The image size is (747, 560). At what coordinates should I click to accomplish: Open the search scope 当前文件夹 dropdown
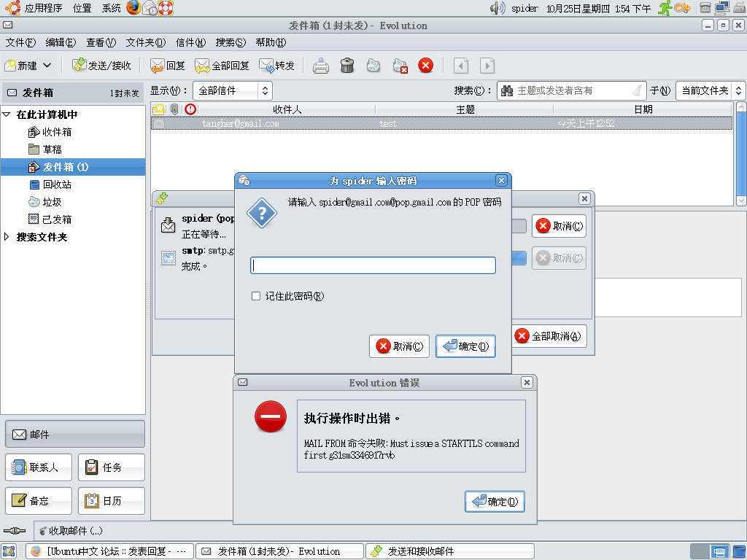[x=711, y=90]
